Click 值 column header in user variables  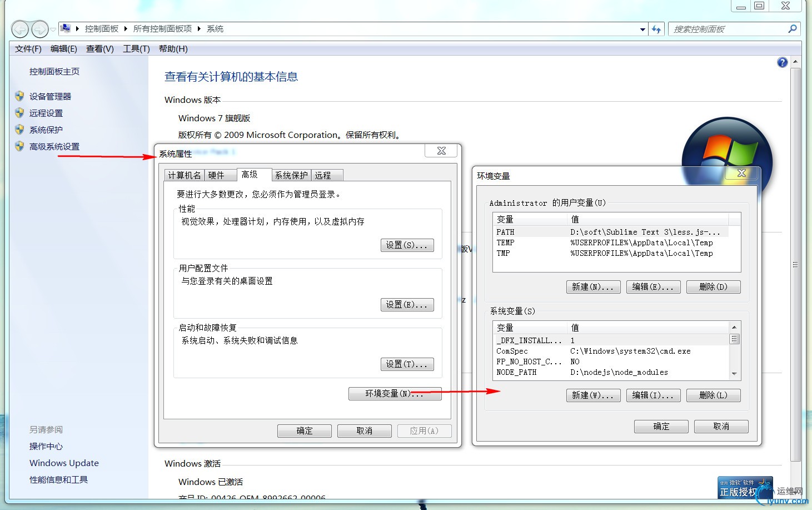[x=647, y=219]
